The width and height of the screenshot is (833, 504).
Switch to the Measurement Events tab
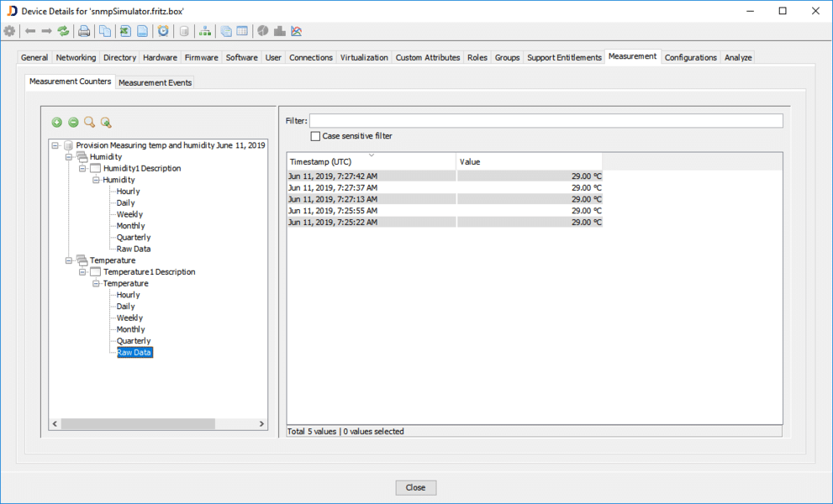click(x=155, y=82)
